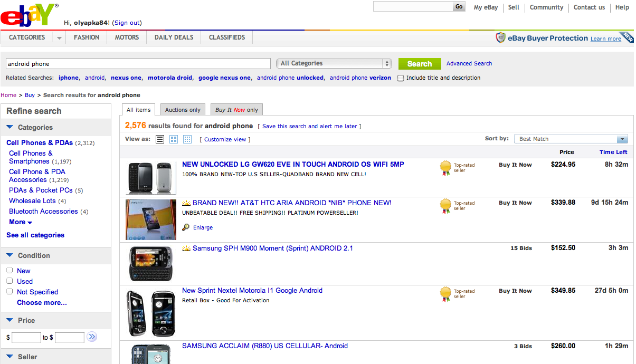The height and width of the screenshot is (364, 636).
Task: Switch to picture gallery view icon
Action: [x=174, y=139]
